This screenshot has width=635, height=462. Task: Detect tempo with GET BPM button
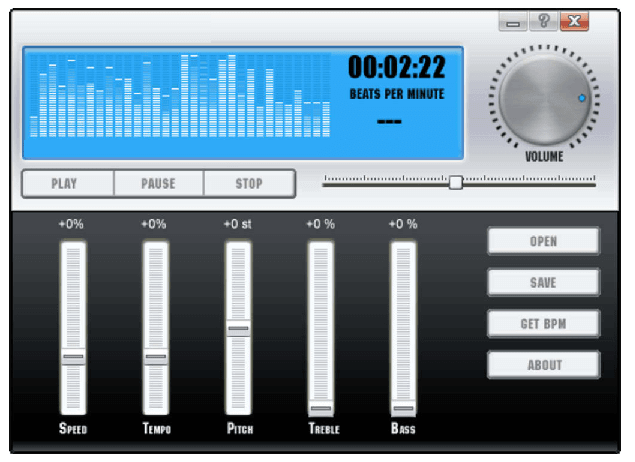(x=543, y=324)
